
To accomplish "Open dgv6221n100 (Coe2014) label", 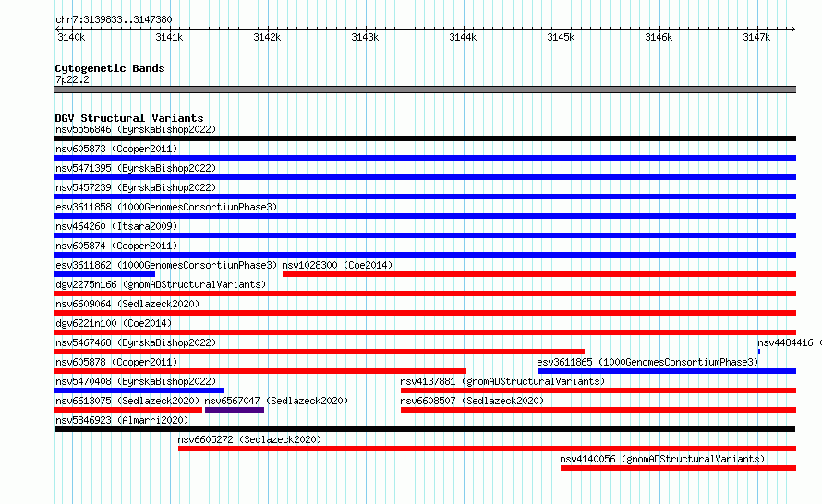I will coord(114,323).
